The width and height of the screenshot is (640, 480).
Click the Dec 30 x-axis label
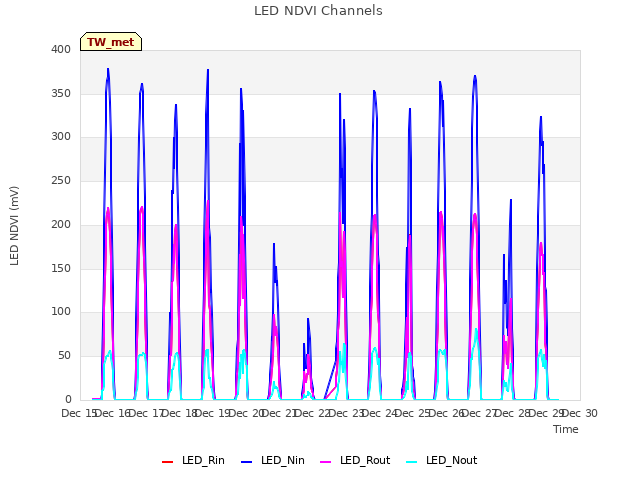click(580, 413)
